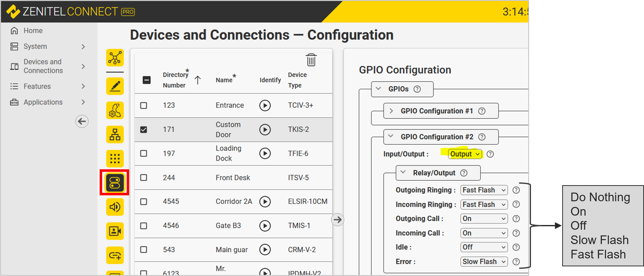Screen dimensions: 644x276
Task: Tick the Front Desk 244 checkbox
Action: [x=144, y=177]
